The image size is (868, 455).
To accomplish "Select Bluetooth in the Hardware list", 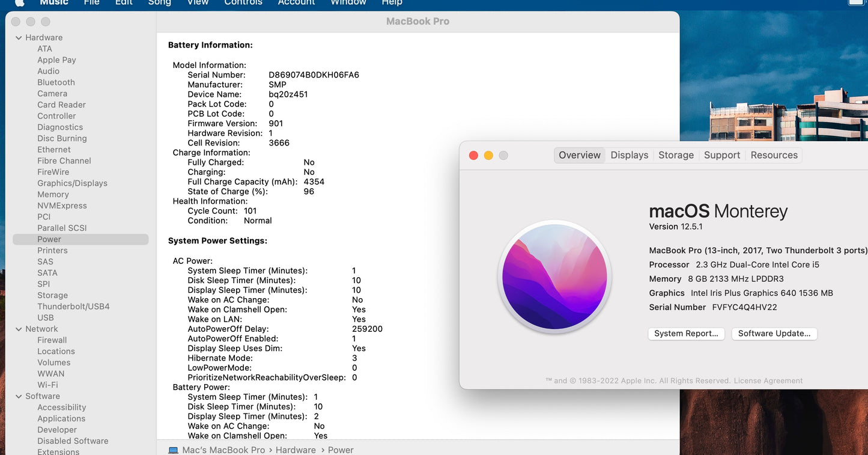I will [56, 82].
